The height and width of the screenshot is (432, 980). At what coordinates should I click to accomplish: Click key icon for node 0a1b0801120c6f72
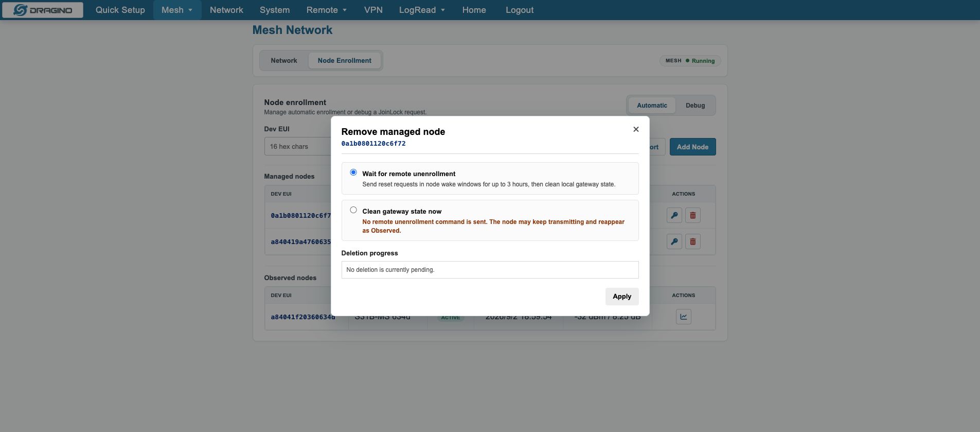point(674,215)
